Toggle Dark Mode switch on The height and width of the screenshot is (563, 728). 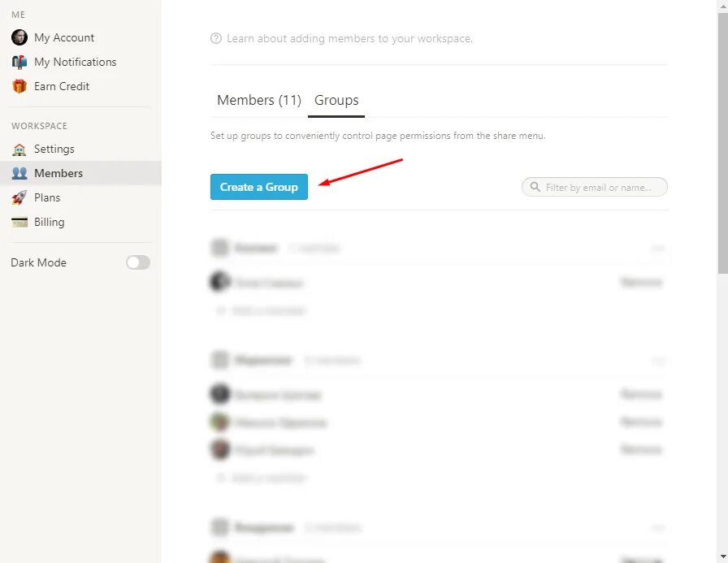tap(138, 262)
